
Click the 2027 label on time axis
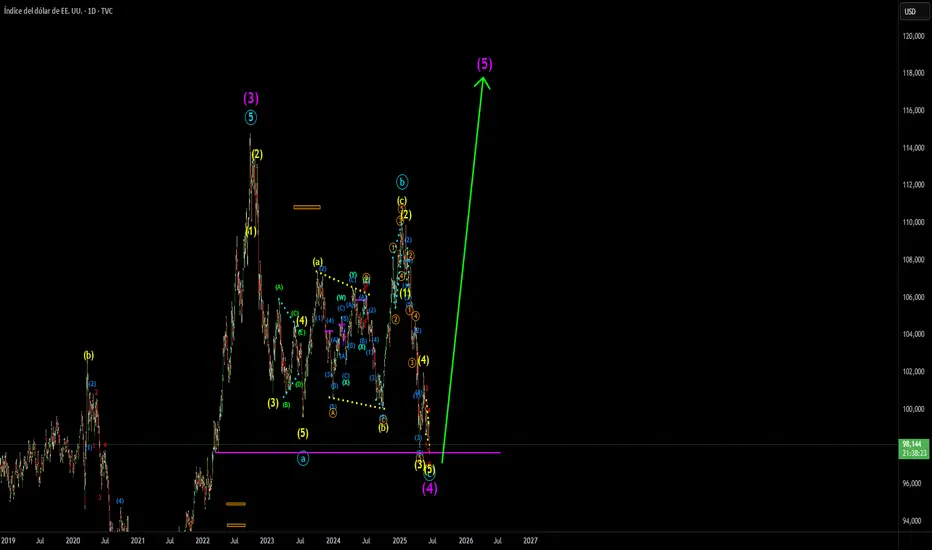pos(530,540)
